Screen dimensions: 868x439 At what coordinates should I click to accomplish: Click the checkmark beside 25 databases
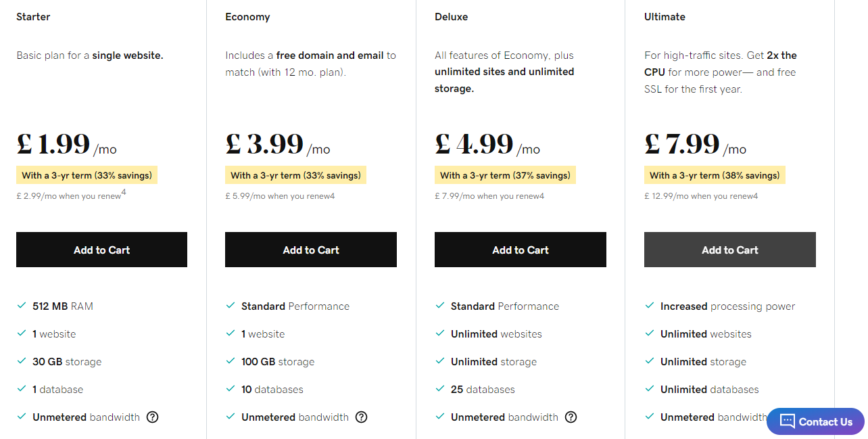point(440,389)
